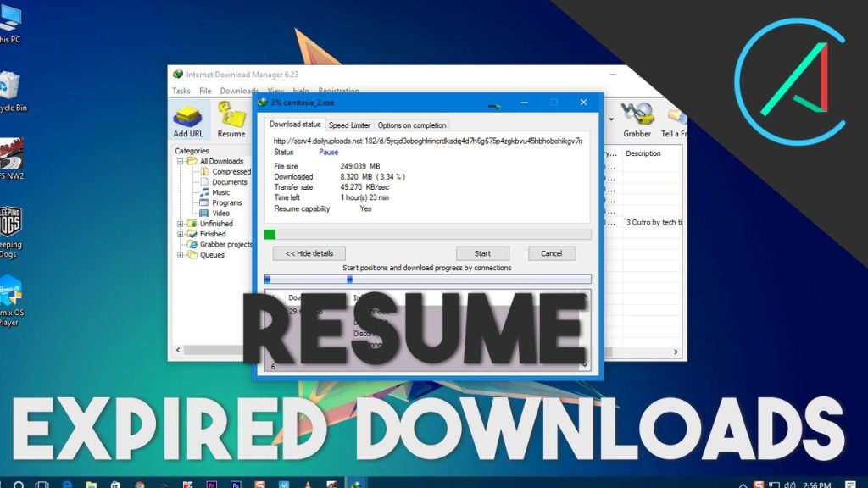Image resolution: width=868 pixels, height=488 pixels.
Task: Click the Hide details button
Action: point(309,253)
